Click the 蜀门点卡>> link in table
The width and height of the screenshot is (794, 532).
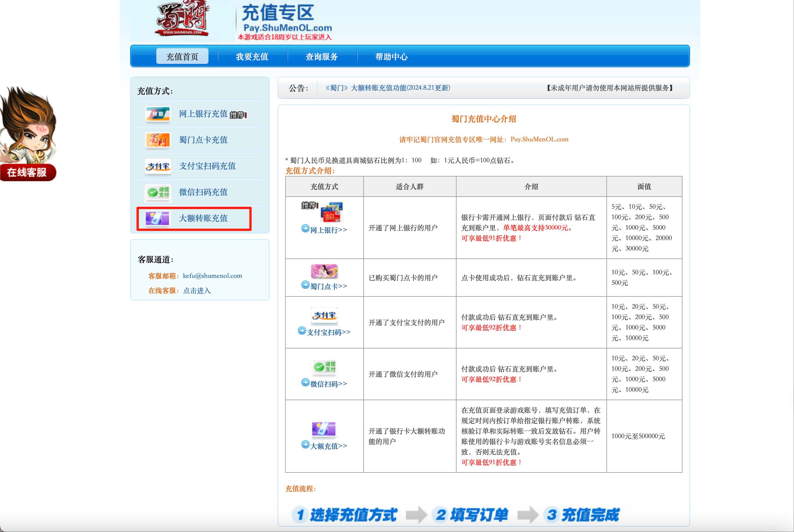pyautogui.click(x=328, y=286)
